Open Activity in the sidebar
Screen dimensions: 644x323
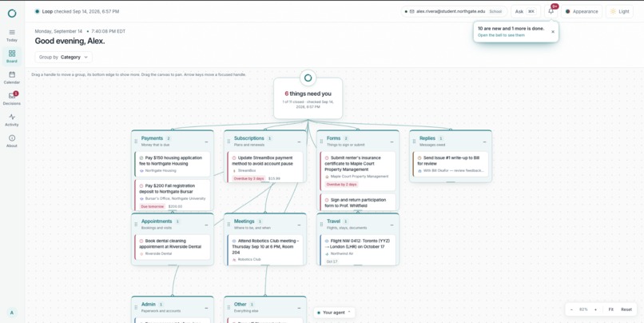pyautogui.click(x=12, y=120)
